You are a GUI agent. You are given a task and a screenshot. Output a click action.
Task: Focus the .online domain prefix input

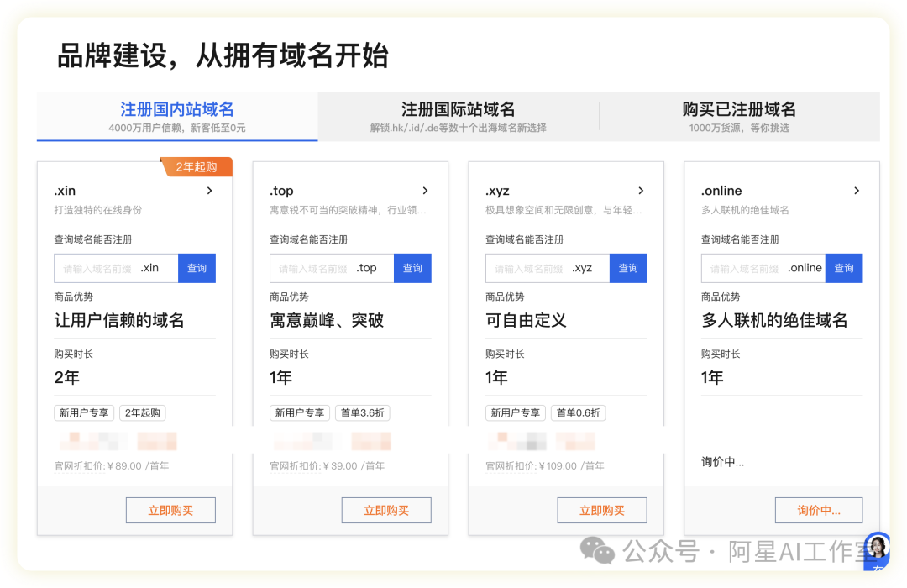763,268
